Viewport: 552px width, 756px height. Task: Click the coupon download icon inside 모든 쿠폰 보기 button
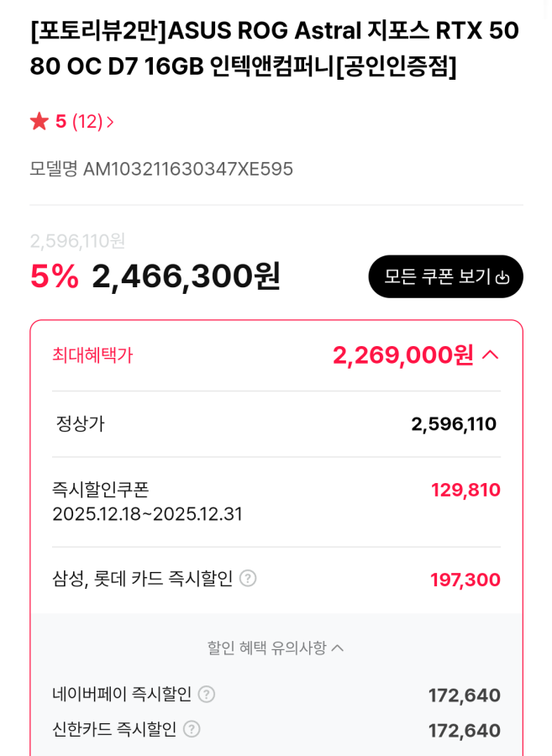tap(502, 276)
